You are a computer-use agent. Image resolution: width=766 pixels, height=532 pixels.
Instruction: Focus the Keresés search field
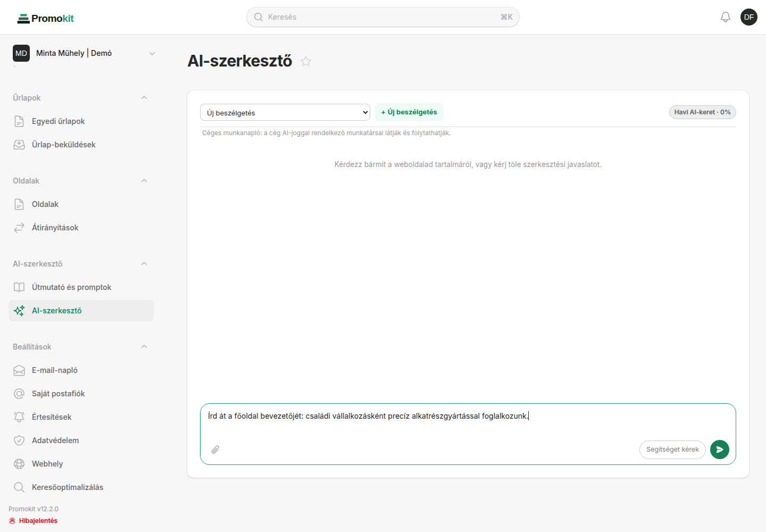[383, 17]
